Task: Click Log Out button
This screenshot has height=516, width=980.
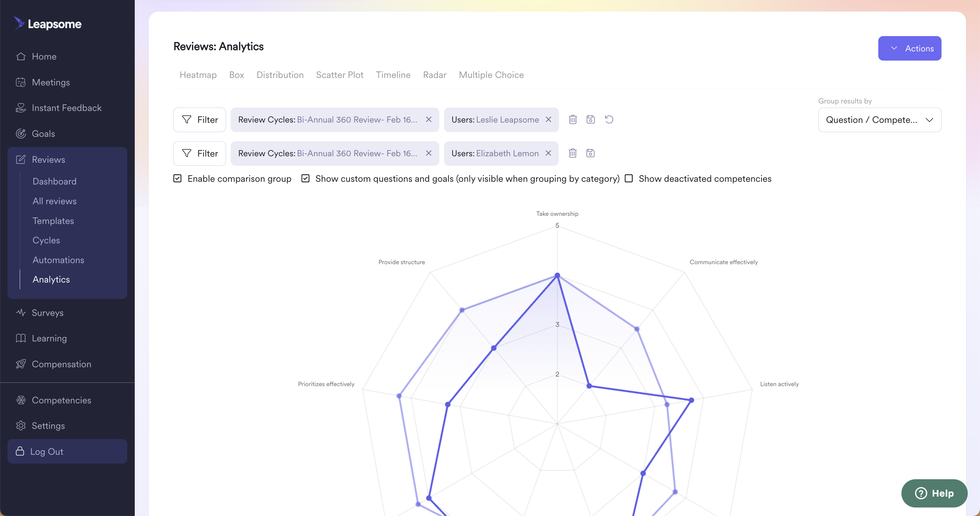Action: click(67, 451)
